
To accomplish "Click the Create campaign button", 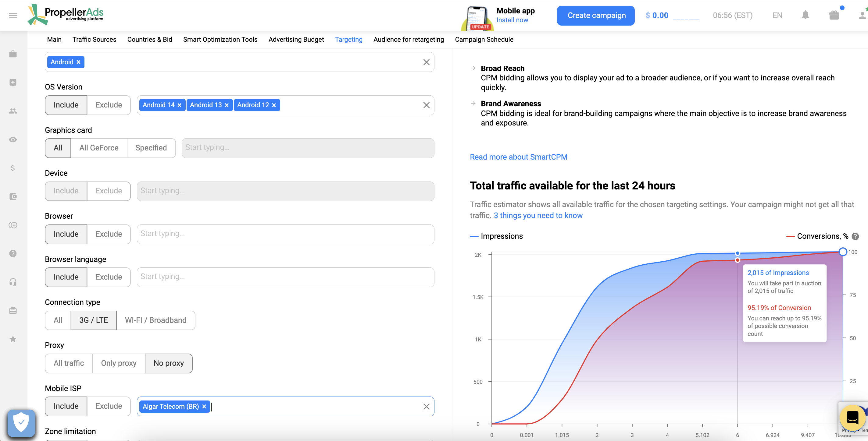I will [x=595, y=16].
